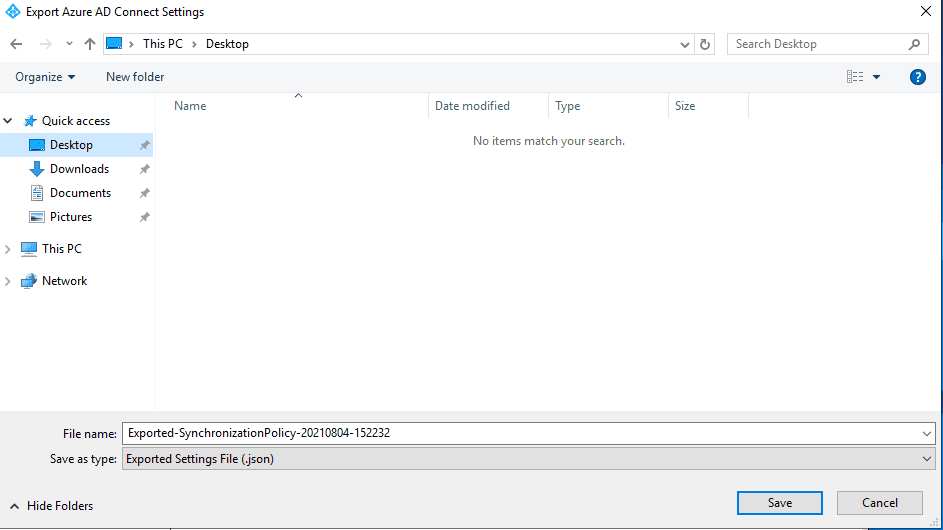The image size is (943, 530).
Task: Open Pictures in the navigation pane
Action: pyautogui.click(x=70, y=217)
